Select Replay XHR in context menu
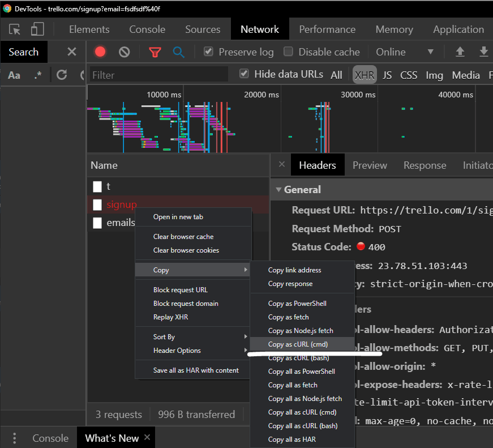Image resolution: width=493 pixels, height=448 pixels. point(192,317)
